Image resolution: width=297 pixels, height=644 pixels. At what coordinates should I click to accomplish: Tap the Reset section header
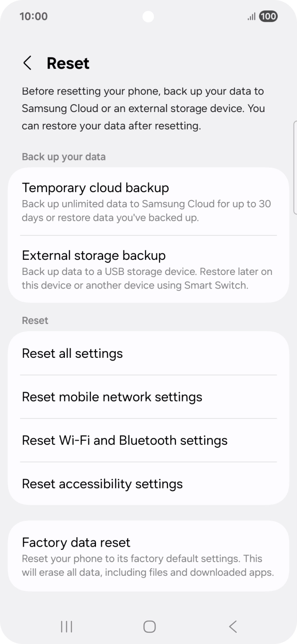(34, 320)
